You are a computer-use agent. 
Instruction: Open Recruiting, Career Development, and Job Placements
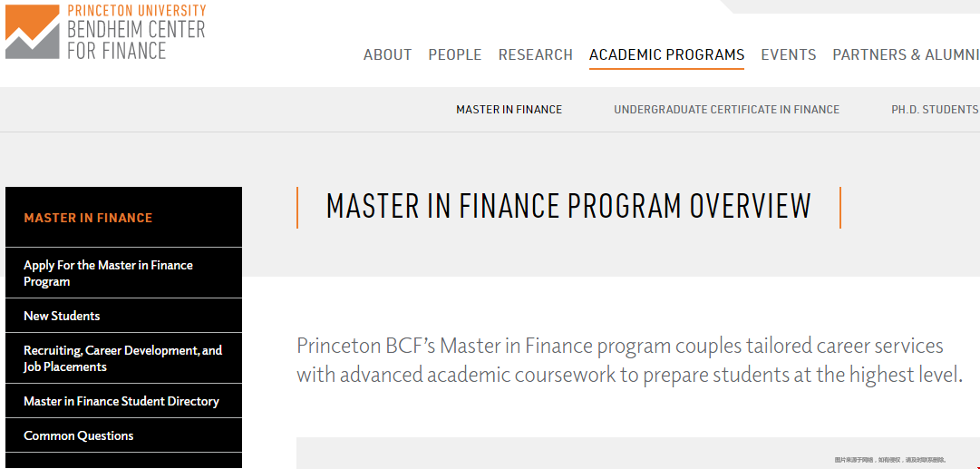click(x=124, y=358)
